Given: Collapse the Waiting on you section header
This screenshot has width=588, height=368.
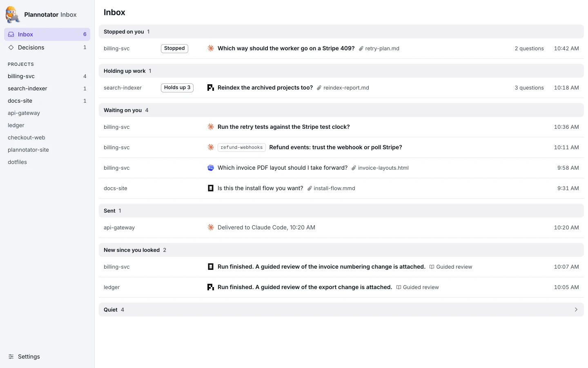Looking at the screenshot, I should [341, 110].
